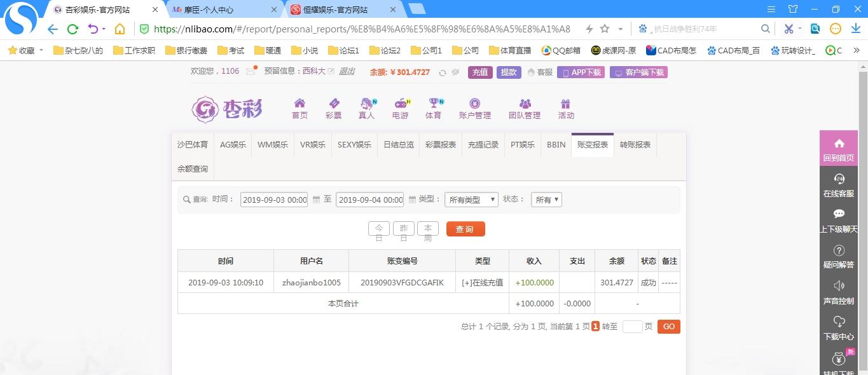Image resolution: width=868 pixels, height=375 pixels.
Task: Switch to the 充提记录 tab
Action: (483, 145)
